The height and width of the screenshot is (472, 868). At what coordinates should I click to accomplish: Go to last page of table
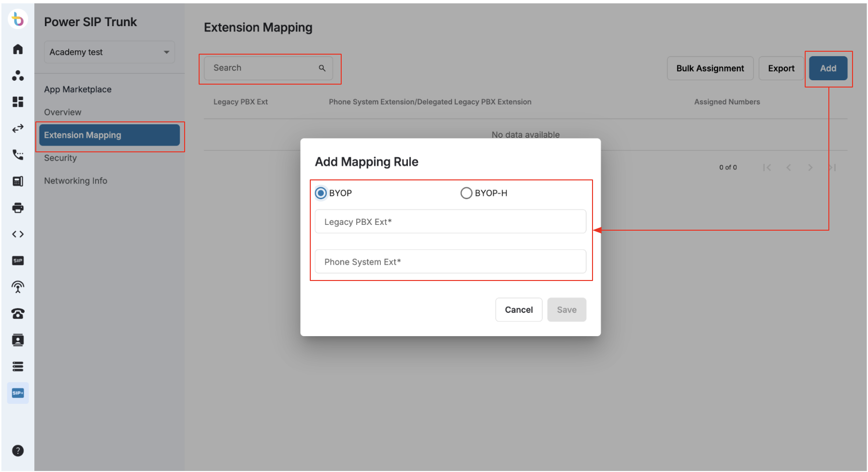click(x=832, y=167)
